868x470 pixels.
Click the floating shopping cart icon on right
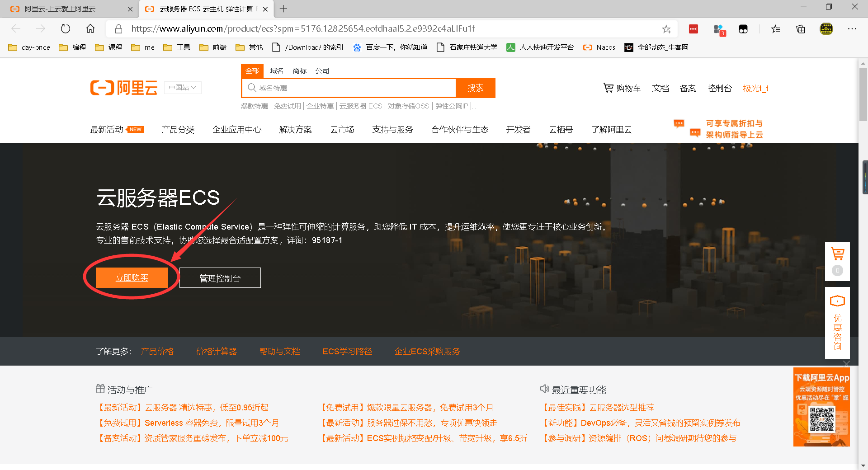pos(837,254)
